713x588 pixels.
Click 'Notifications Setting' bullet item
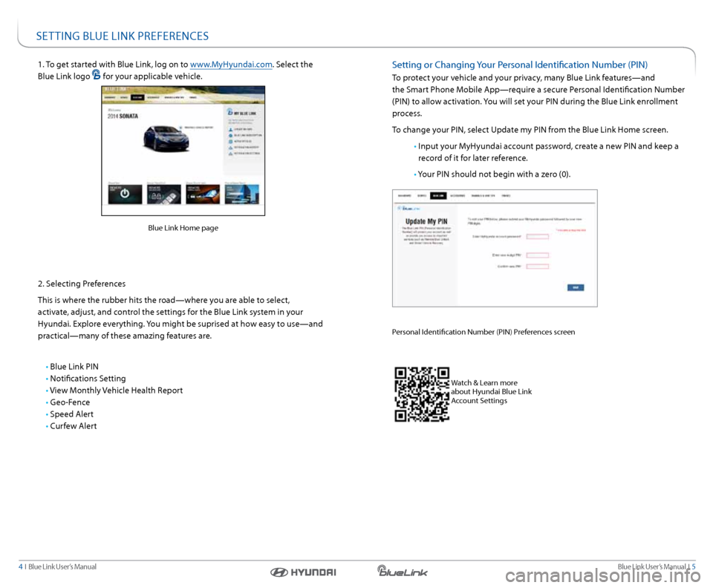coord(88,378)
